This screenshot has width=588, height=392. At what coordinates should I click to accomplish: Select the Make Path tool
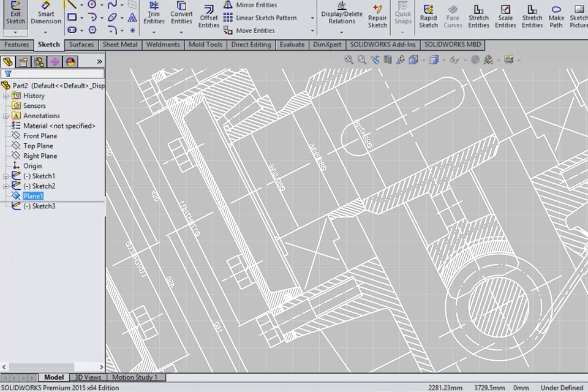coord(556,17)
